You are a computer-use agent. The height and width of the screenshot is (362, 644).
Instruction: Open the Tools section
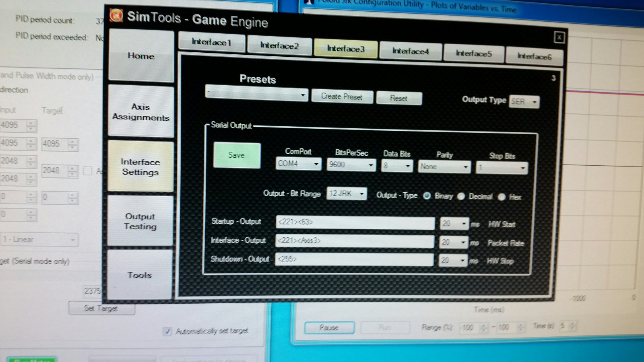[x=140, y=275]
